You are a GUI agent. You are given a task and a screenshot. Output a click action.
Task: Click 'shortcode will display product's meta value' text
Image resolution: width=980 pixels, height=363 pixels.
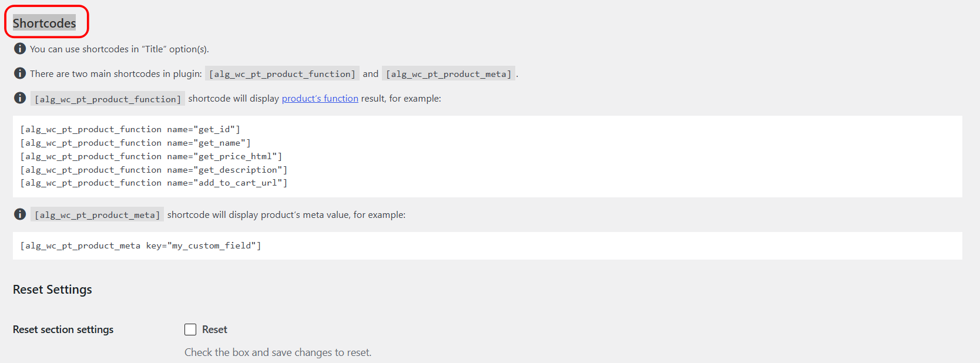tap(286, 215)
